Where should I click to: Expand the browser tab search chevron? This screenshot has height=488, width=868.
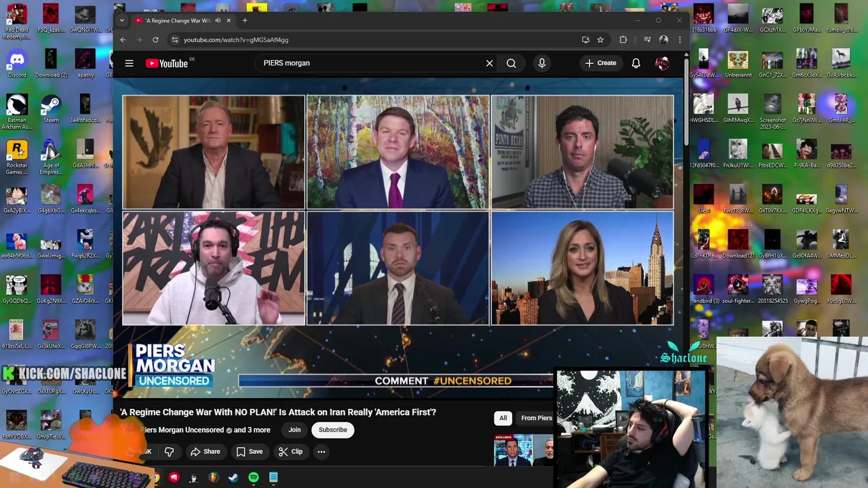[122, 20]
